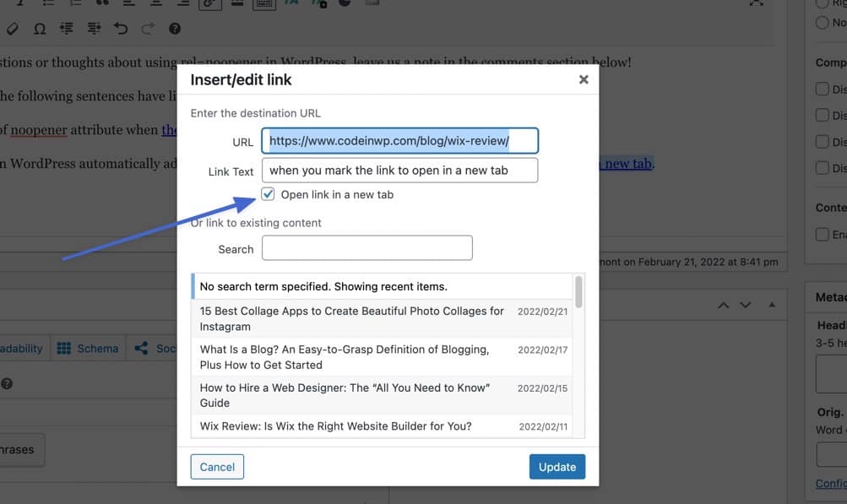The image size is (847, 504).
Task: Switch to the Readability tab
Action: (x=21, y=348)
